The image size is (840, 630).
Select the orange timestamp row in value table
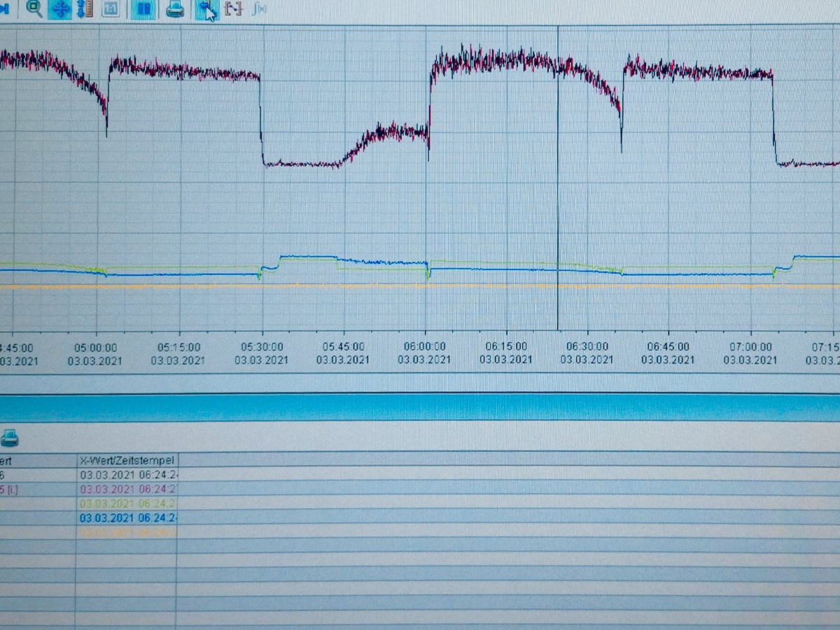tap(127, 533)
